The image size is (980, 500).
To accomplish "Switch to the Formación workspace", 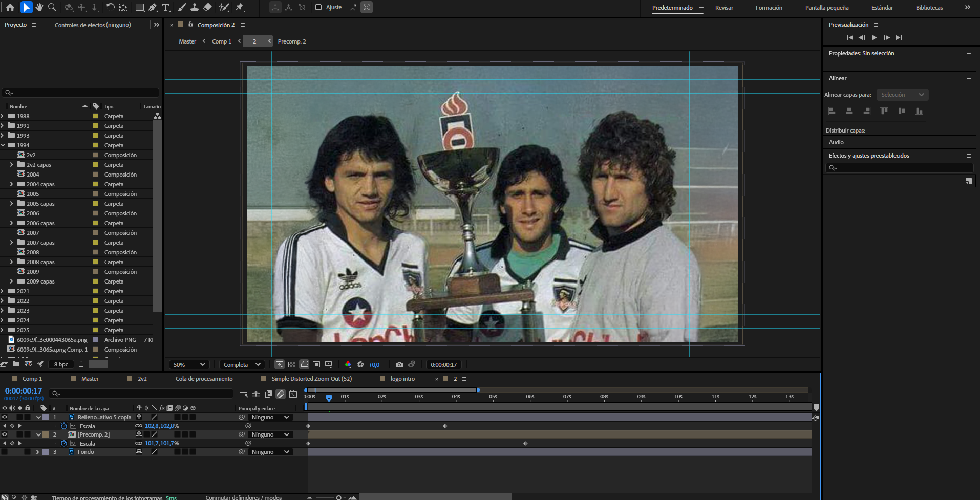I will click(x=769, y=8).
